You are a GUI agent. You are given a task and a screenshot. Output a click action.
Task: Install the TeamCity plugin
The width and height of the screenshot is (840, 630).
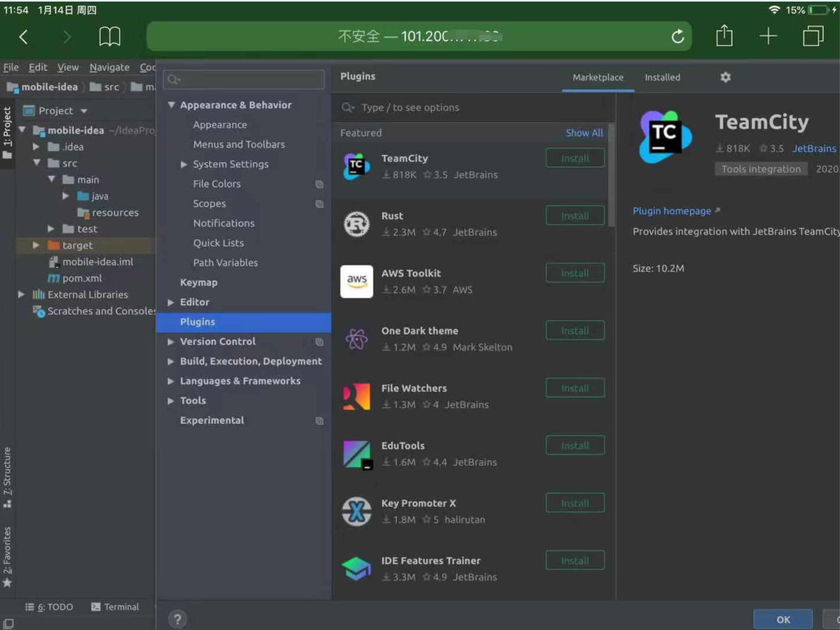575,158
